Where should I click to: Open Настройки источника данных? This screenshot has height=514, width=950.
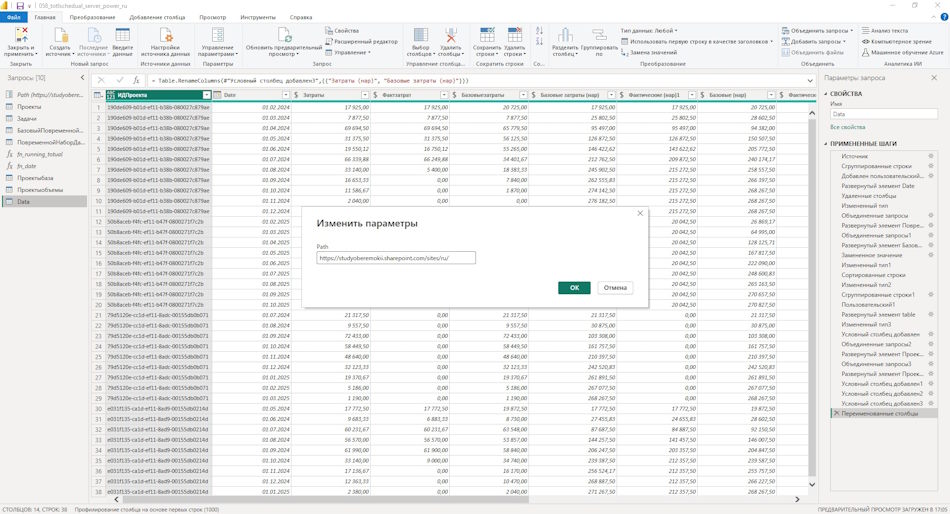165,42
